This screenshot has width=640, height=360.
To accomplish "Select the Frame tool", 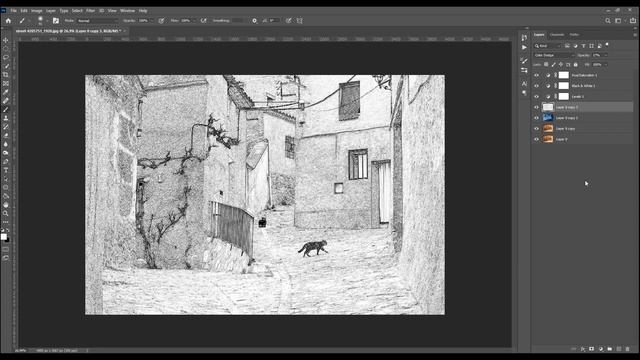I will (6, 84).
